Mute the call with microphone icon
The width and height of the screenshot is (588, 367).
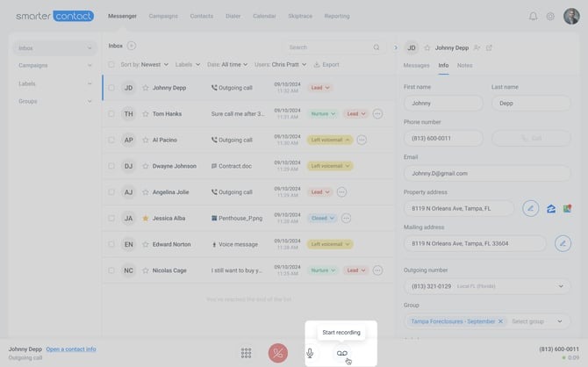pyautogui.click(x=310, y=352)
